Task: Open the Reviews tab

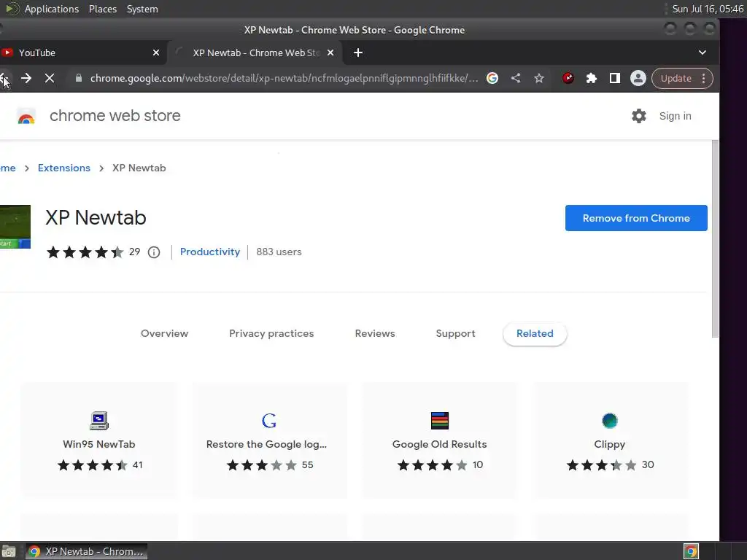Action: (x=375, y=333)
